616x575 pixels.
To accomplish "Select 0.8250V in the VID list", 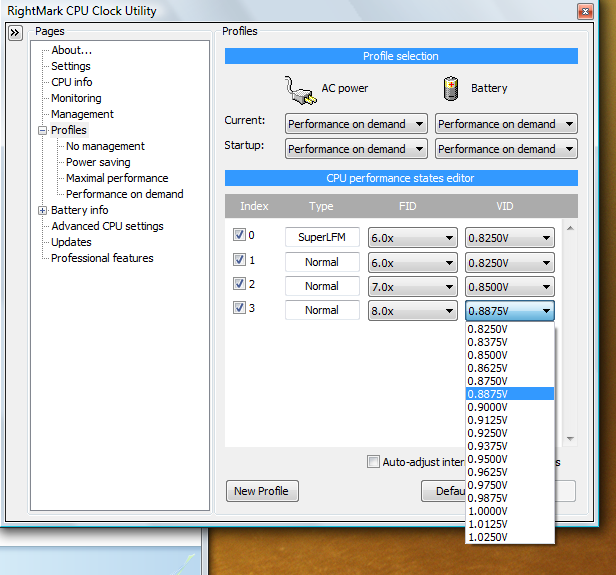I will tap(510, 329).
